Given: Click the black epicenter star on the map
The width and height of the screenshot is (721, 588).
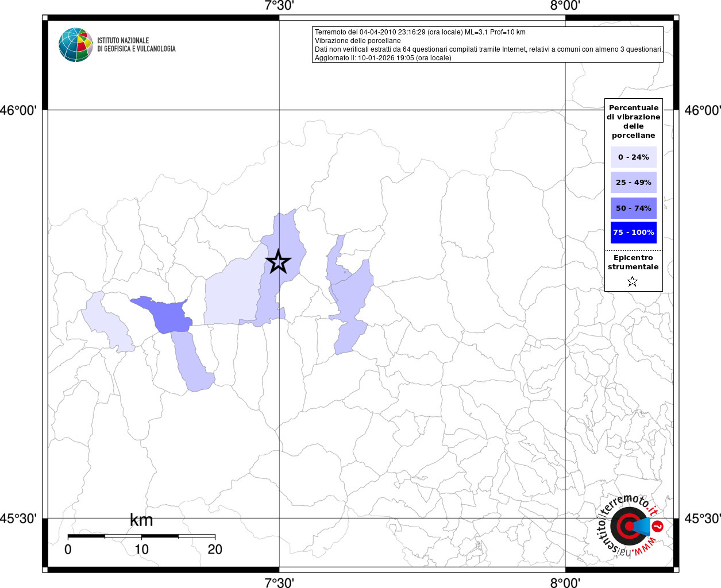Looking at the screenshot, I should 278,262.
